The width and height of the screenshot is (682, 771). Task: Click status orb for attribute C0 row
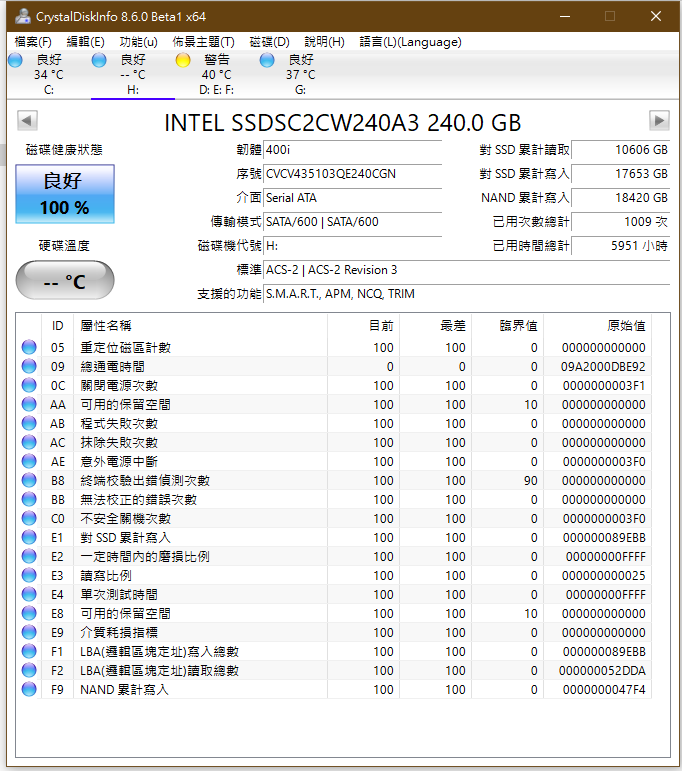point(30,518)
